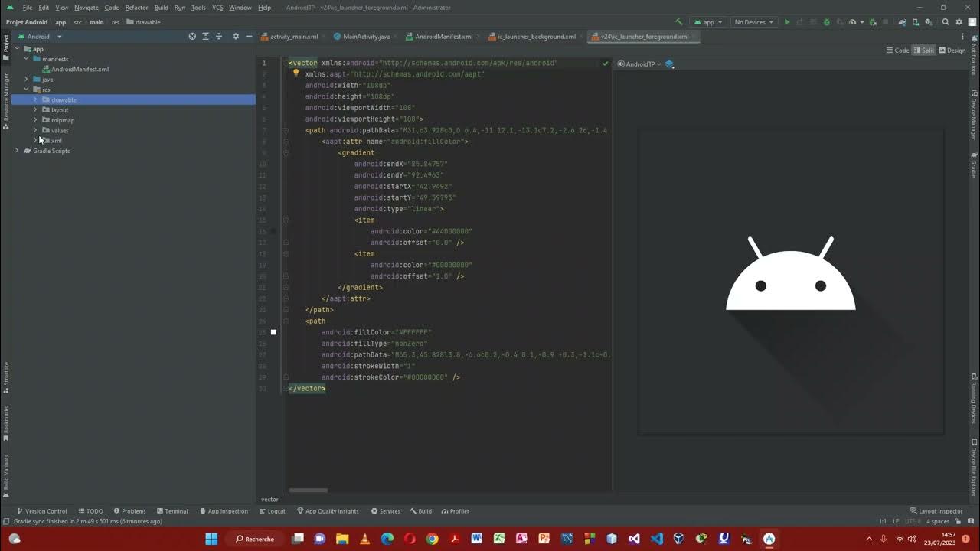
Task: Expand the mipmap folder in tree
Action: (35, 120)
